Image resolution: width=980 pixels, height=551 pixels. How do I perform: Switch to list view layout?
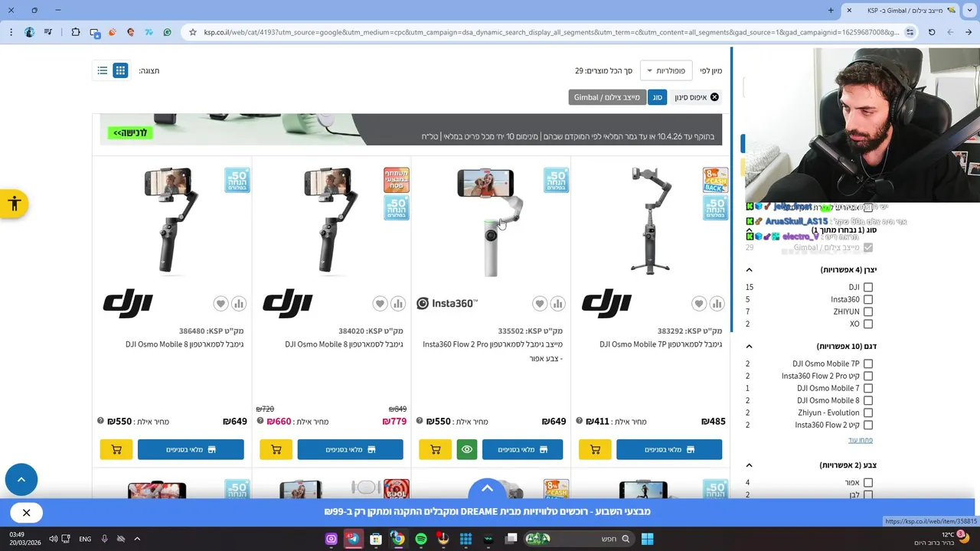pyautogui.click(x=103, y=70)
